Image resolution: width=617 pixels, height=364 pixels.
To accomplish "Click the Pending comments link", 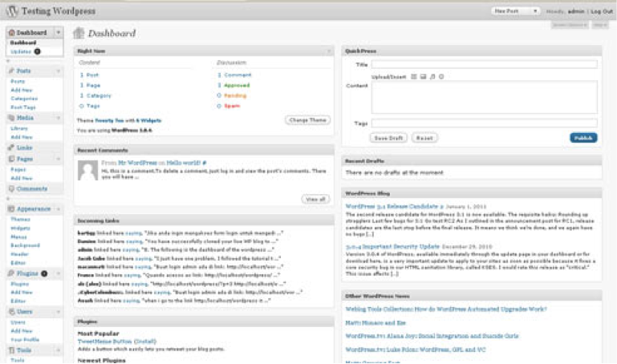I will tap(235, 95).
